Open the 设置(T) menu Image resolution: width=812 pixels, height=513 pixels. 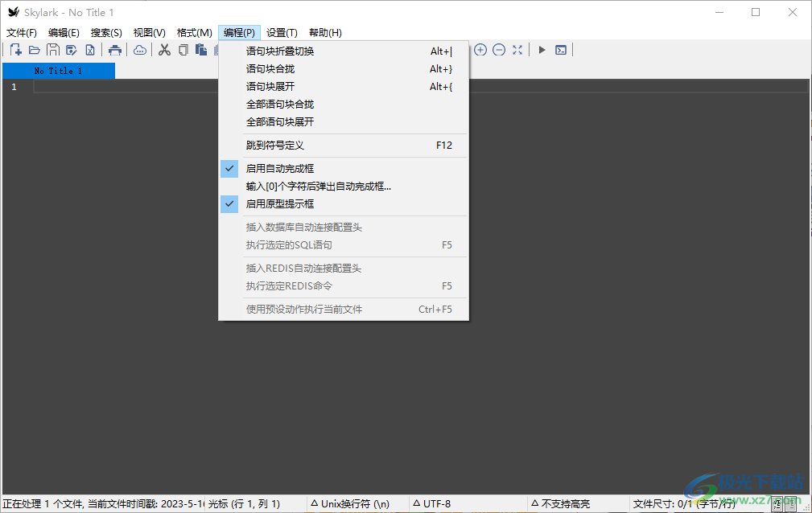[x=282, y=33]
